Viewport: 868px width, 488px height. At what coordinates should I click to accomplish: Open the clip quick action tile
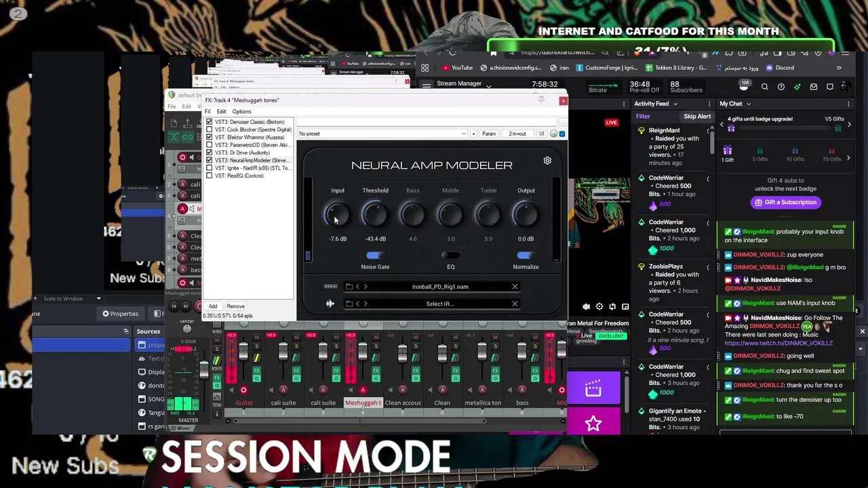pos(593,389)
